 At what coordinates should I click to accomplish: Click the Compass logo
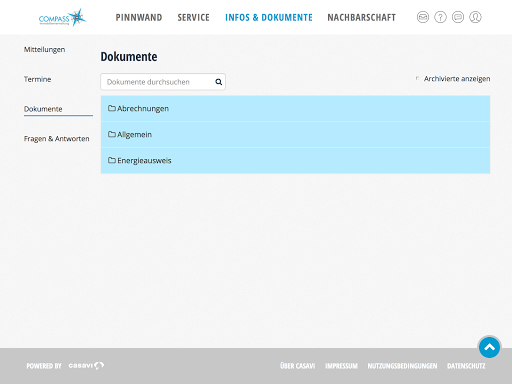click(62, 18)
